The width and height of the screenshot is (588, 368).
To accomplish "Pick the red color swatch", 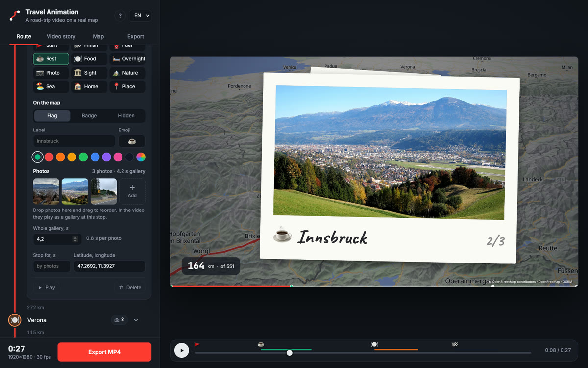I will coord(49,157).
